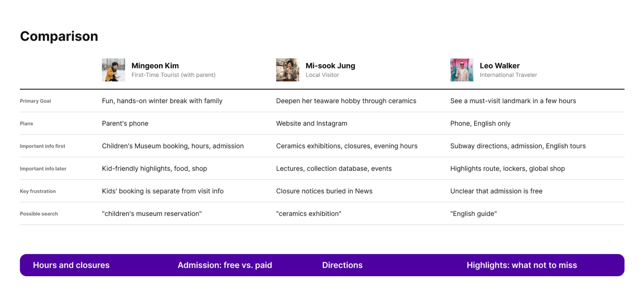Click the Primary Goal row label
Screen dimensions: 644x304
35,101
